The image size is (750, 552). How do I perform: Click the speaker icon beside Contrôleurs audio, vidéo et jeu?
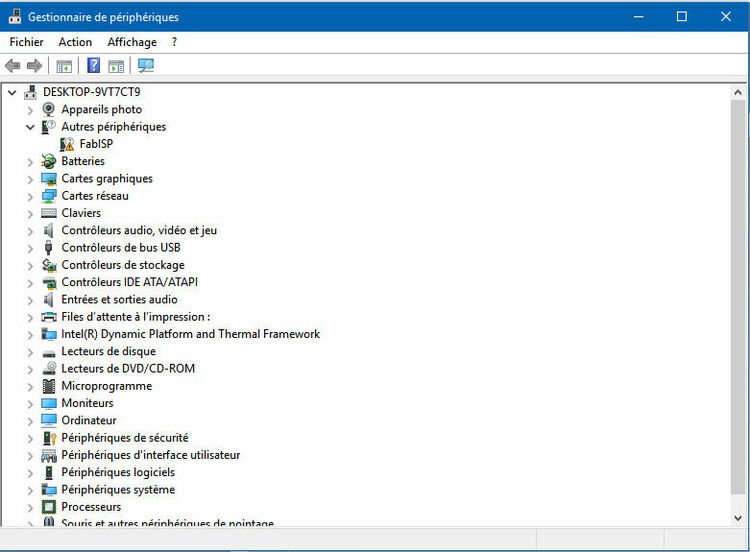48,231
